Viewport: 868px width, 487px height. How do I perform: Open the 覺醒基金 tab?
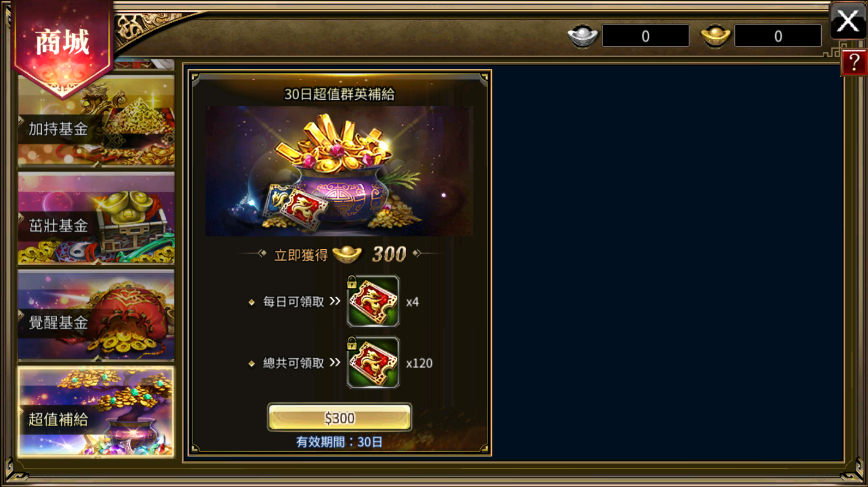point(96,315)
